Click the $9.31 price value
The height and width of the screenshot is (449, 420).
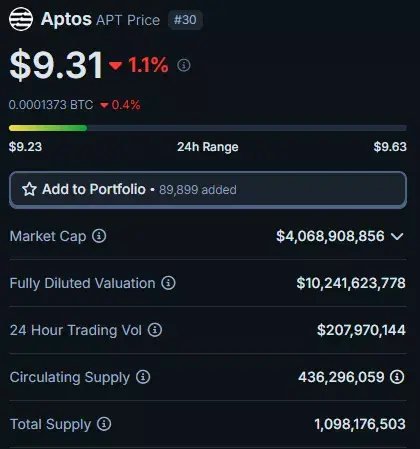(56, 65)
